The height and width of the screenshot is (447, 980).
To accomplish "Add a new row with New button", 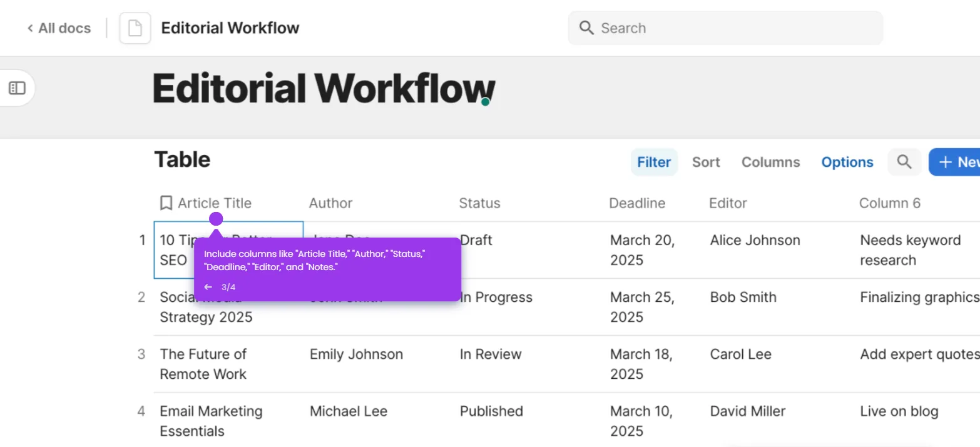I will point(956,162).
